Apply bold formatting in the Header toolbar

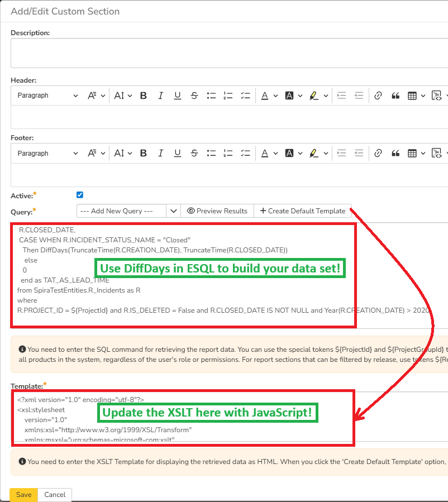tap(144, 95)
